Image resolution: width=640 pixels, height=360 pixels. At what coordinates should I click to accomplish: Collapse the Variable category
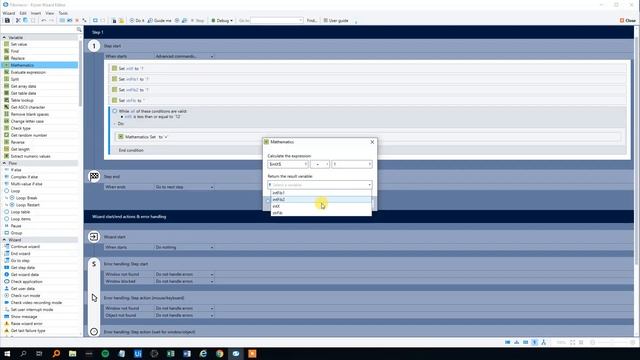point(4,38)
